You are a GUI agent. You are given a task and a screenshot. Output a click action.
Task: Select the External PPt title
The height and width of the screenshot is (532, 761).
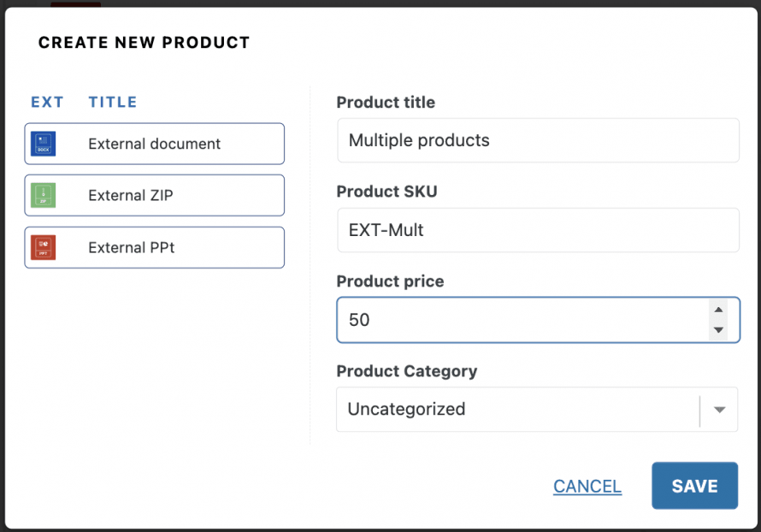[x=132, y=247]
